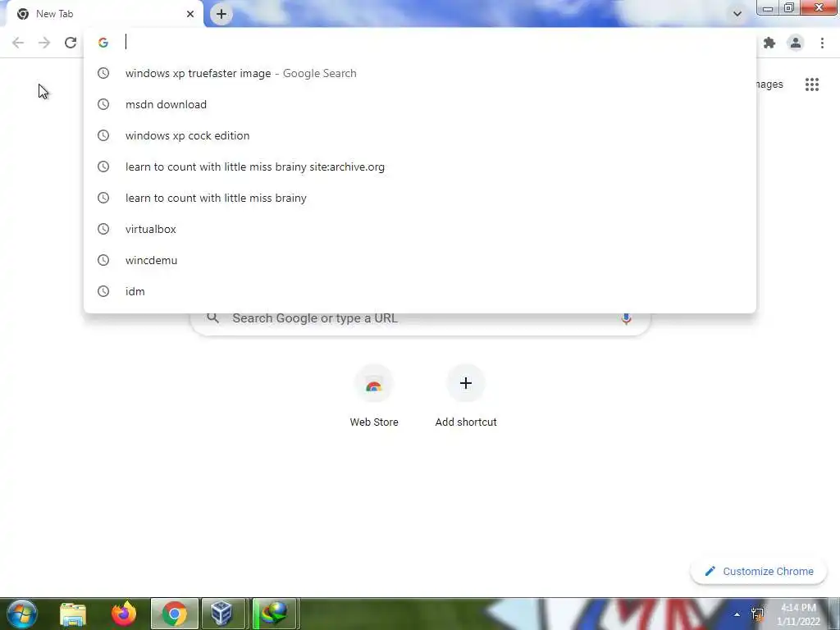Select suggestion 'msdn download'

420,104
